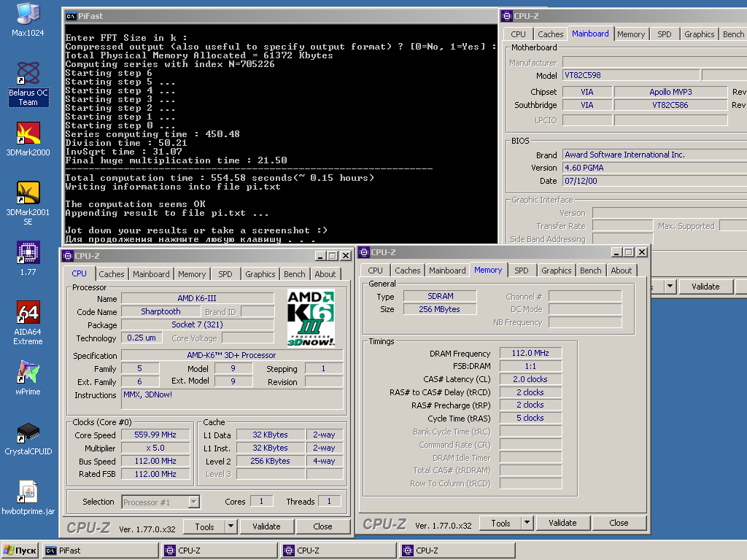This screenshot has width=747, height=560.
Task: Open Memory tab in CPU-Z processor window
Action: click(192, 274)
